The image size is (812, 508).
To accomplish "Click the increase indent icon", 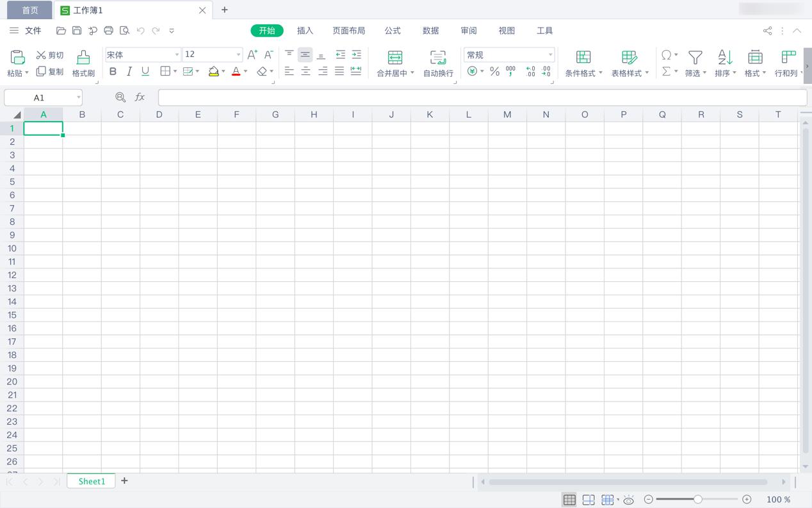I will point(357,55).
